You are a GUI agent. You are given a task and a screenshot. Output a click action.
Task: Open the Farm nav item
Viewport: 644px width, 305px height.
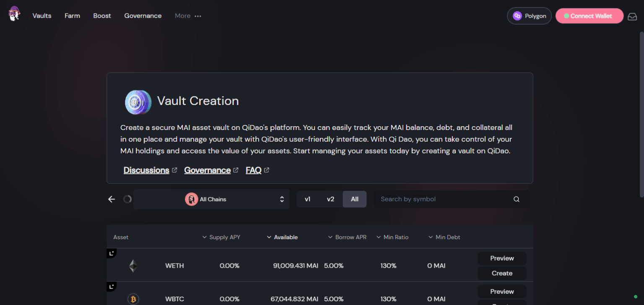click(72, 16)
